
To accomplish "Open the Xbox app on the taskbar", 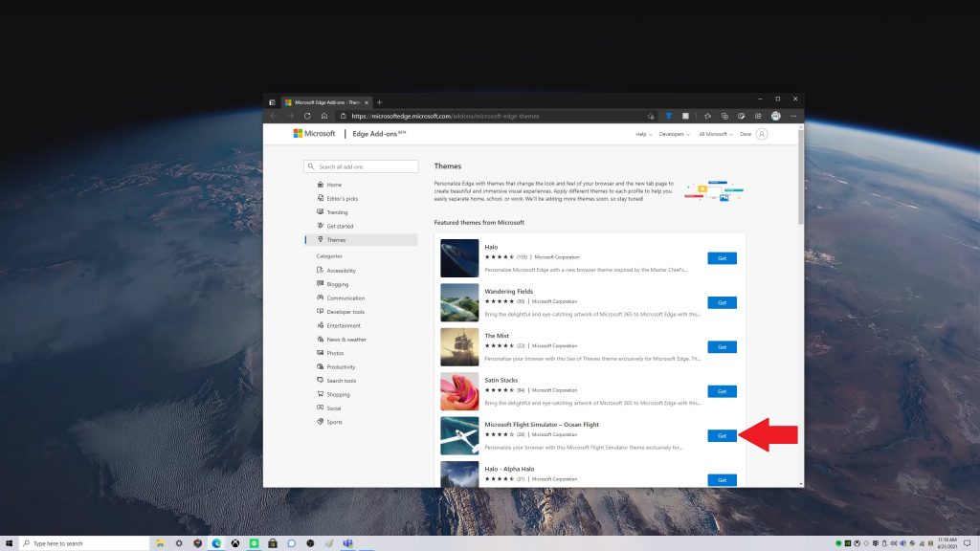I will tap(235, 543).
